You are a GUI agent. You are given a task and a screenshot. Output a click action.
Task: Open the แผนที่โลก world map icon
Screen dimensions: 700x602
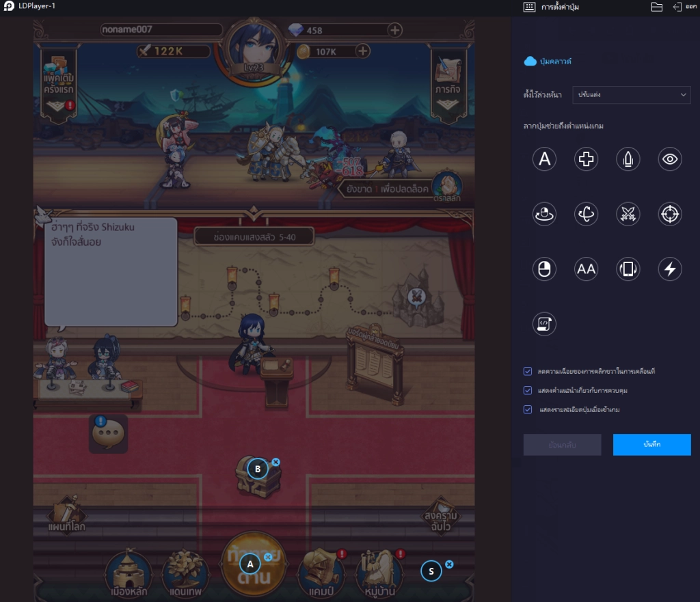pos(67,515)
